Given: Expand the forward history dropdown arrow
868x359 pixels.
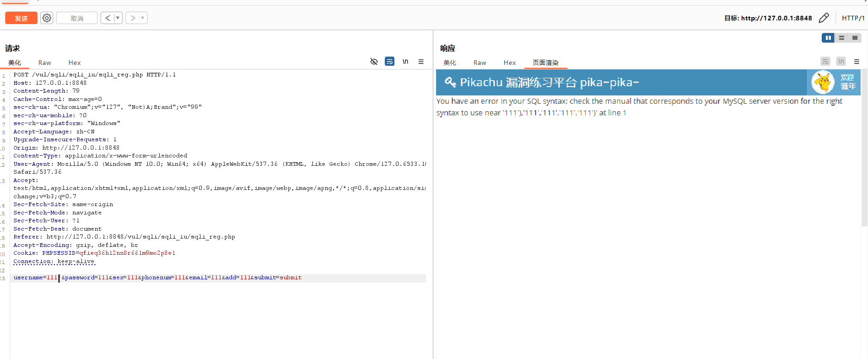Looking at the screenshot, I should [x=143, y=18].
